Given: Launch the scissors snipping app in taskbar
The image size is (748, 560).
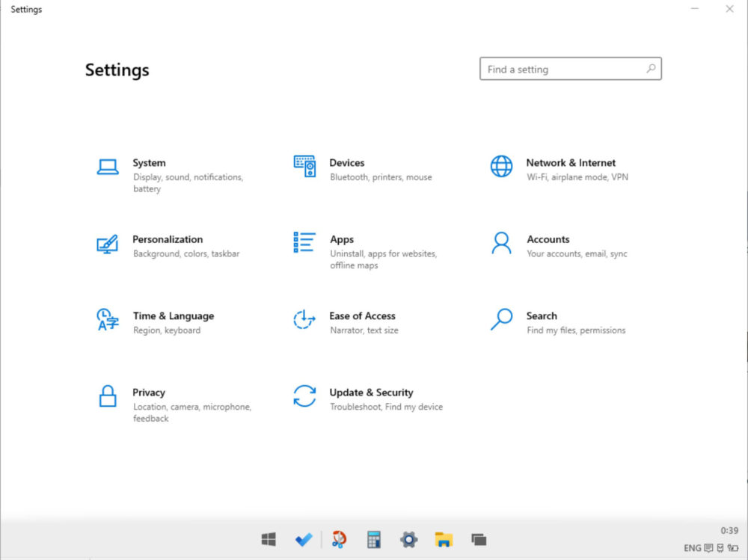Looking at the screenshot, I should point(339,540).
